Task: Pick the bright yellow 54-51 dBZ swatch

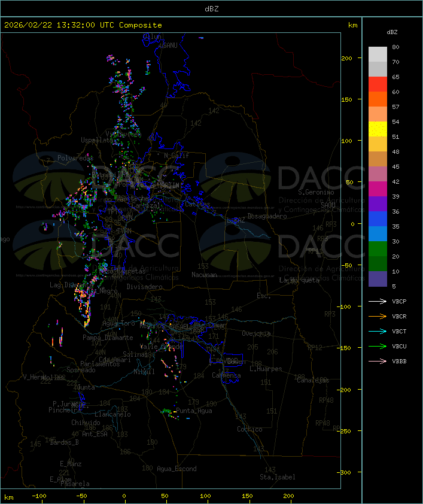Action: click(x=378, y=129)
